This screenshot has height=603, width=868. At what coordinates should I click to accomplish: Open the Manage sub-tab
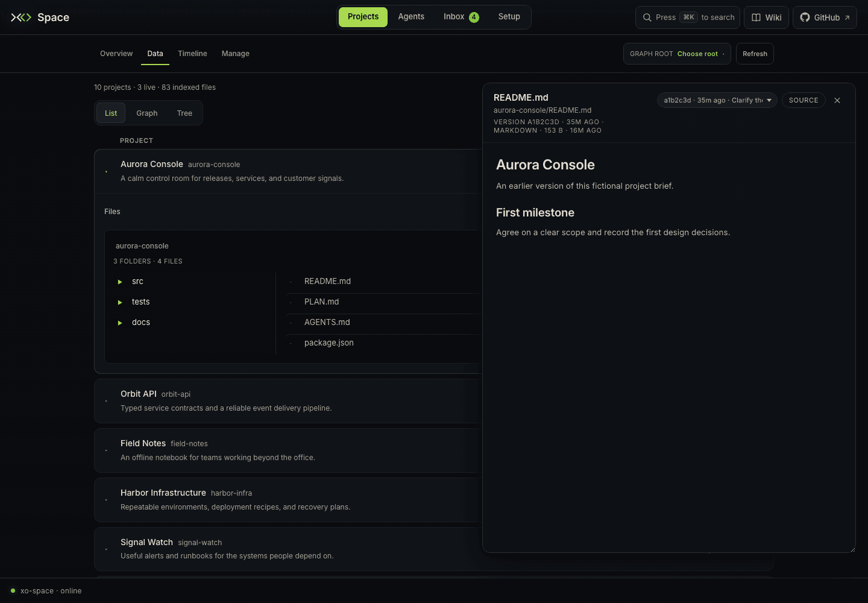click(x=236, y=54)
